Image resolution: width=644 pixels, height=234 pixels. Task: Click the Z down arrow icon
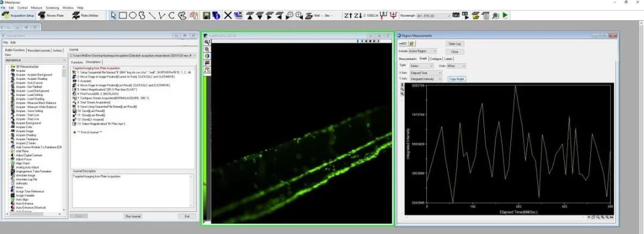358,15
